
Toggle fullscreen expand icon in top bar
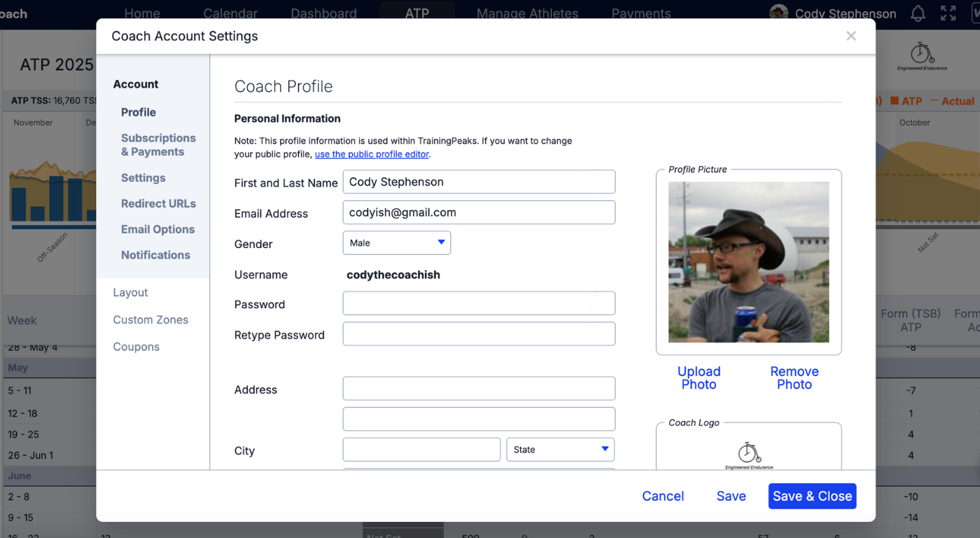point(948,13)
